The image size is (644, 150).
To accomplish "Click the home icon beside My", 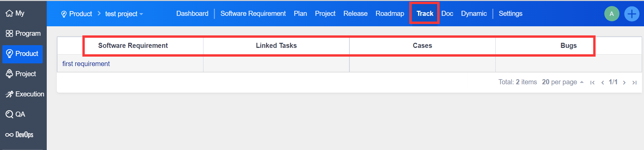I will (9, 13).
